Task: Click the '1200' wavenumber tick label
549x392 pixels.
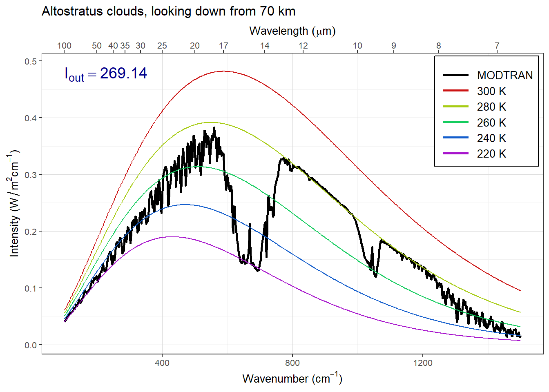Action: [x=423, y=363]
